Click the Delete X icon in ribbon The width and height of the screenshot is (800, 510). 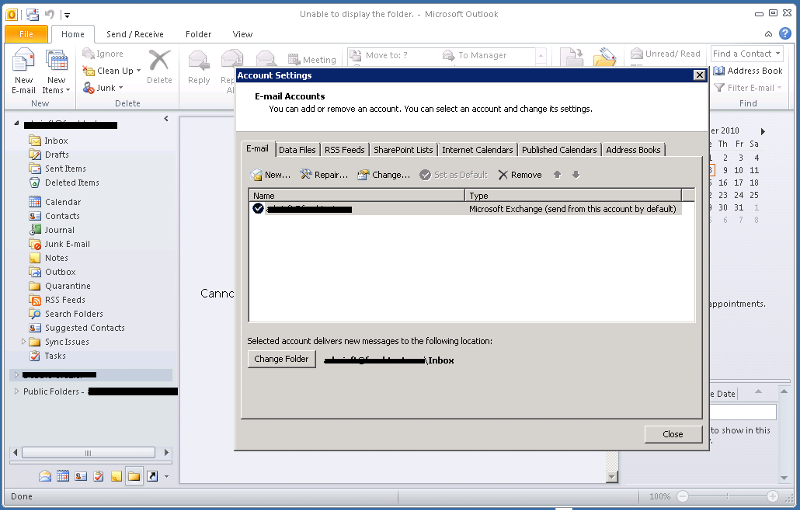click(x=159, y=60)
